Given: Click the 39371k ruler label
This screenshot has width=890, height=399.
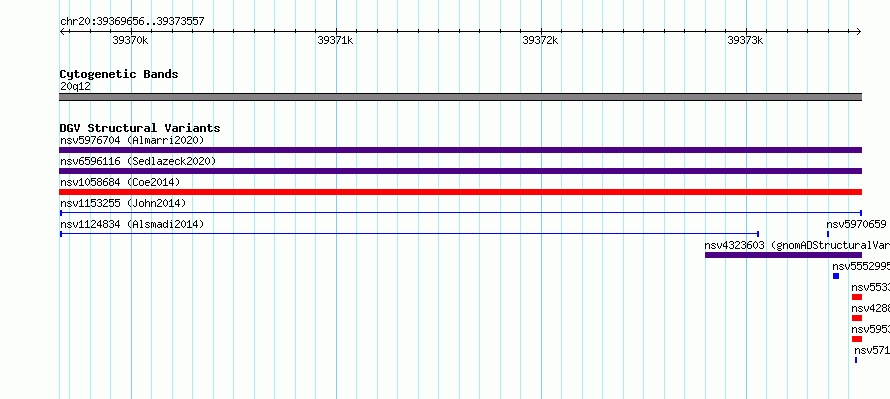Looking at the screenshot, I should (335, 40).
